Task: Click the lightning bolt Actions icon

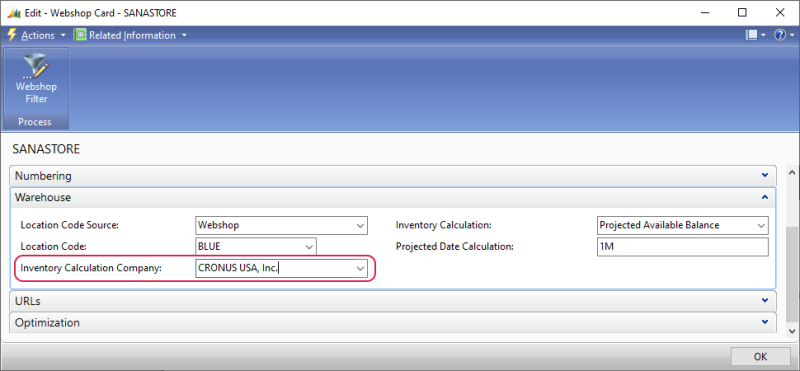Action: click(12, 35)
